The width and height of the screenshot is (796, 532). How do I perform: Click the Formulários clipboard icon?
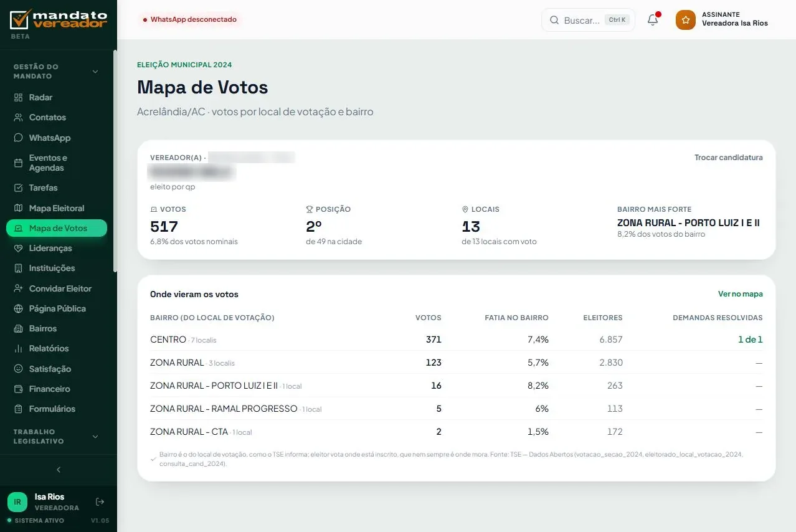[18, 409]
